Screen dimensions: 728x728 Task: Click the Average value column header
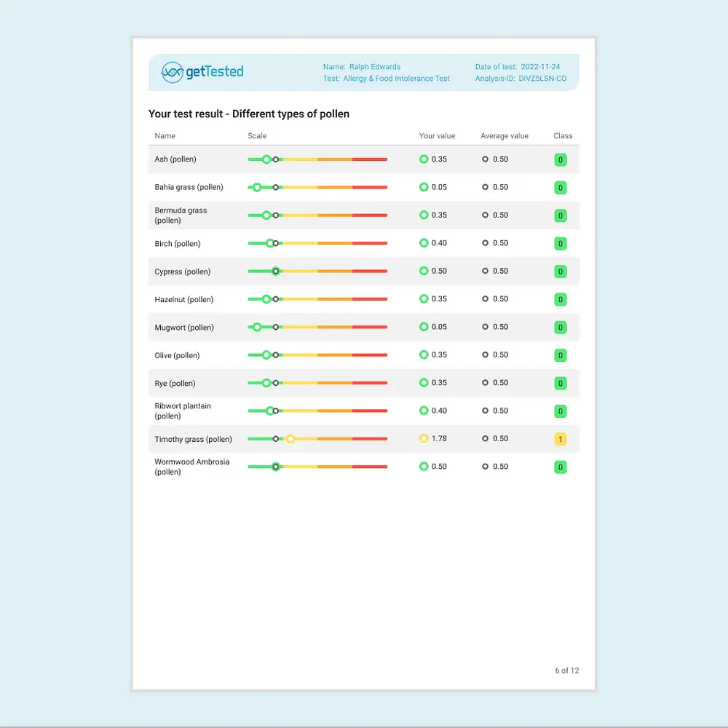505,136
